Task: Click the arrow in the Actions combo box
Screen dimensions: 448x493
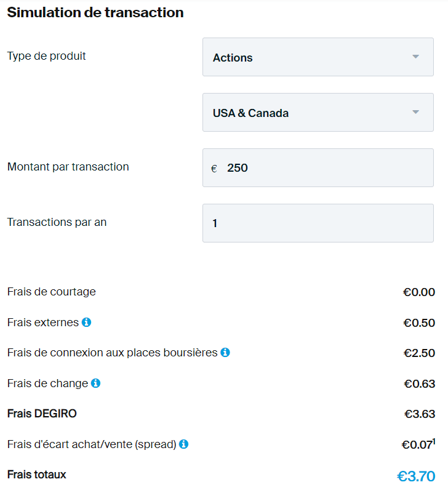Action: point(415,57)
